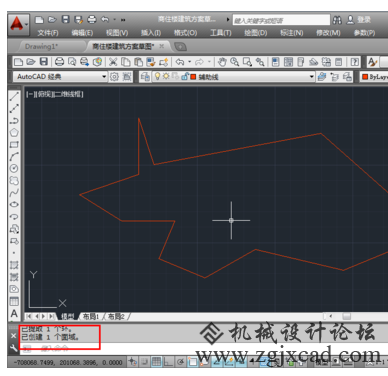
Task: Toggle grid display in status bar
Action: (x=156, y=362)
